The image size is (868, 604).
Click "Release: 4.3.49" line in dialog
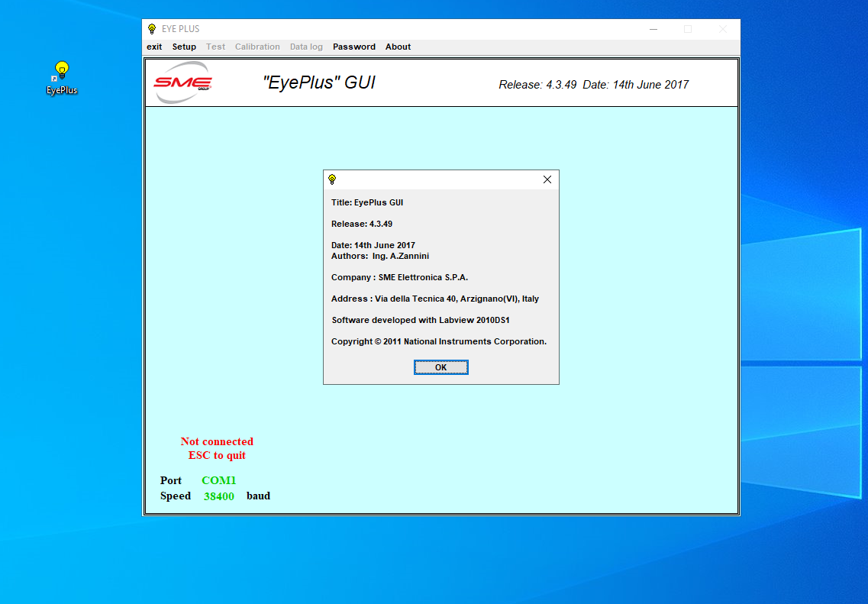coord(362,224)
